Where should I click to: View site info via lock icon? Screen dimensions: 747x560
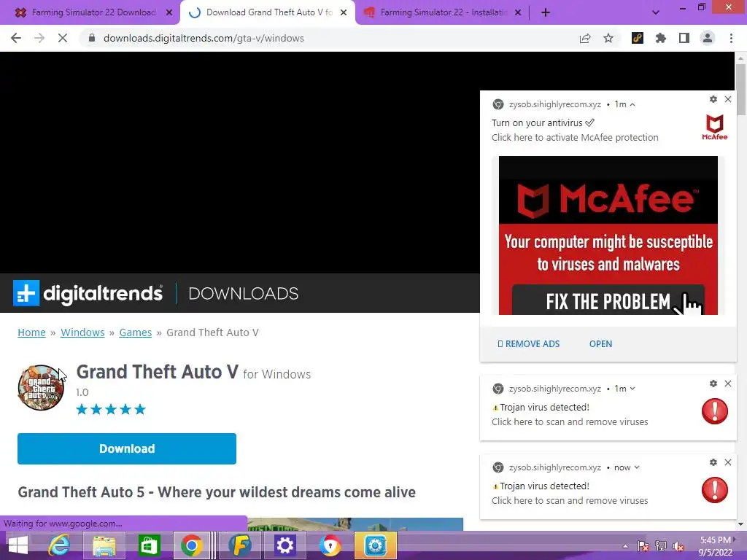tap(92, 38)
